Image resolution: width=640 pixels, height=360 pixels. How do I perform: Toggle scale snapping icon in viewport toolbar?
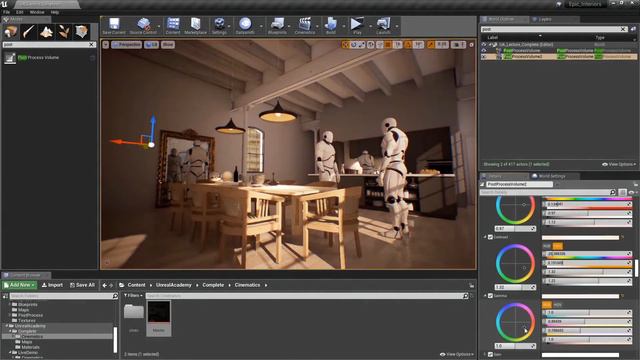(431, 44)
